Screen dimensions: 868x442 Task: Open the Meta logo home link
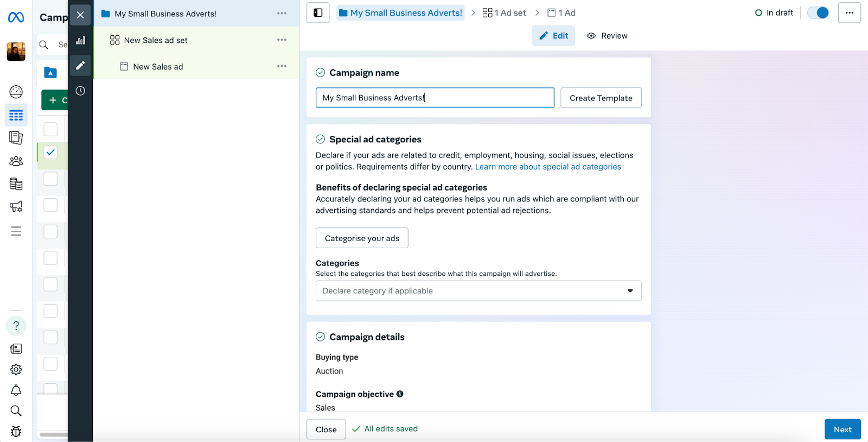click(x=16, y=17)
